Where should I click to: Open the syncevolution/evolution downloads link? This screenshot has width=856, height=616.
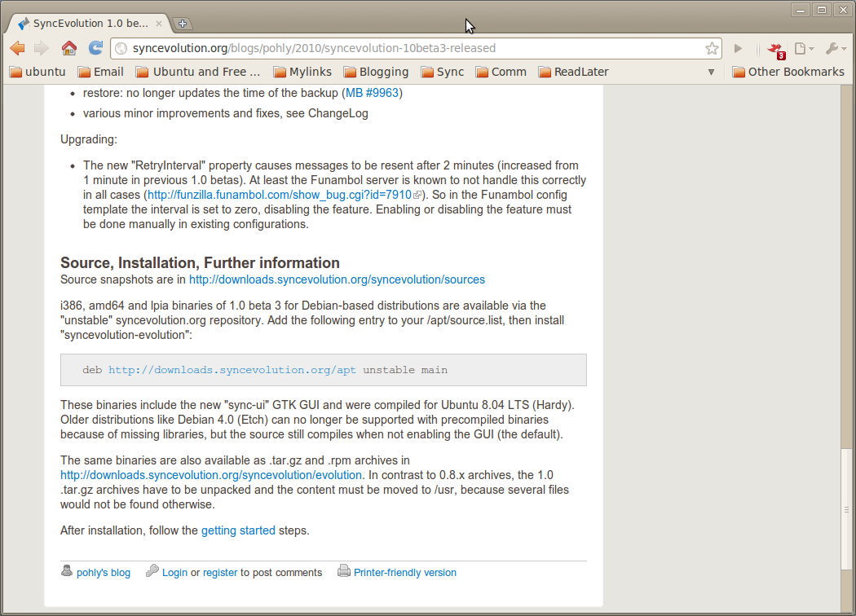tap(210, 475)
